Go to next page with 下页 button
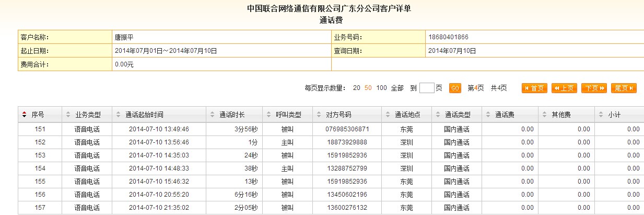Image resolution: width=644 pixels, height=215 pixels. (x=594, y=88)
